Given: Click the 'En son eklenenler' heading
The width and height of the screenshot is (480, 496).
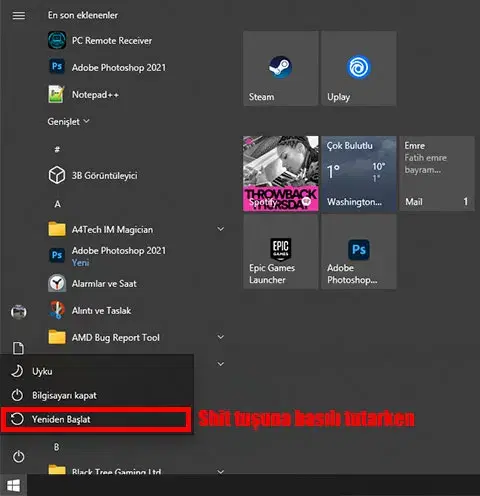Looking at the screenshot, I should tap(83, 15).
